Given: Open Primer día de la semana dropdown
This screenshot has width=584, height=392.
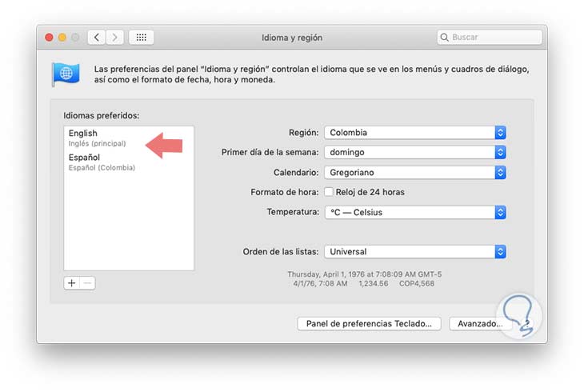Looking at the screenshot, I should pyautogui.click(x=415, y=153).
